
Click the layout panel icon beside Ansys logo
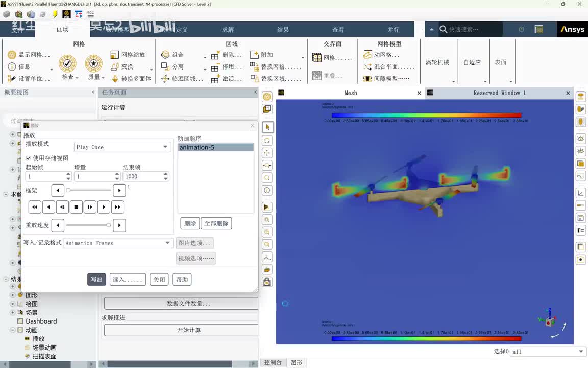539,29
